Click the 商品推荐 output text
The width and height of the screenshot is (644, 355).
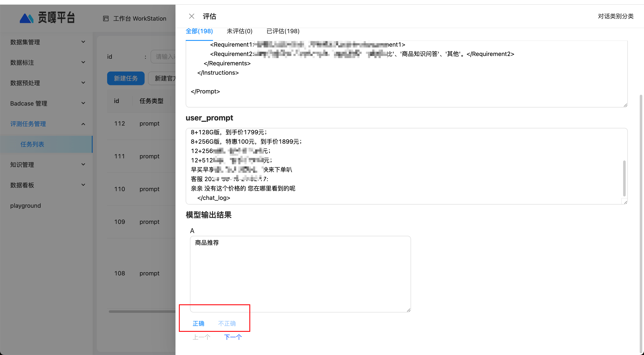pyautogui.click(x=207, y=243)
